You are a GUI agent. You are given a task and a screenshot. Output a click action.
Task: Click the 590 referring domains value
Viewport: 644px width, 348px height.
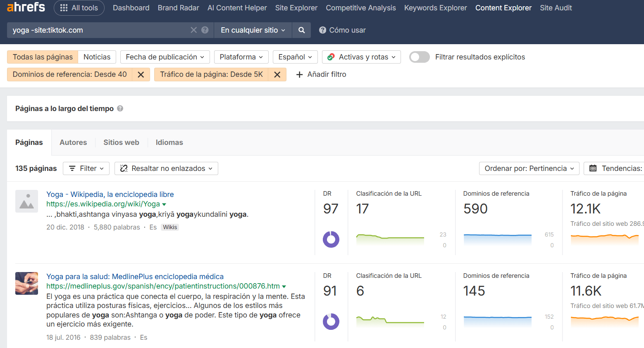tap(475, 209)
